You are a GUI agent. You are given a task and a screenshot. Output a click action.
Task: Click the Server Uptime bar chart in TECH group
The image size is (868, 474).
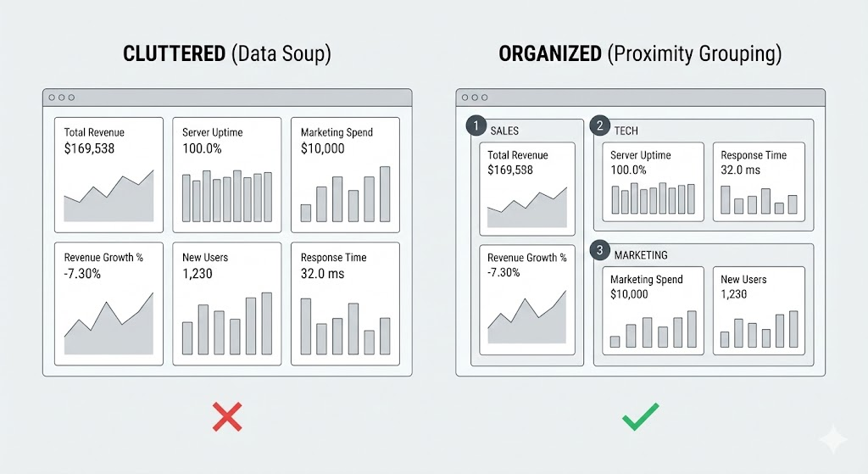coord(653,198)
